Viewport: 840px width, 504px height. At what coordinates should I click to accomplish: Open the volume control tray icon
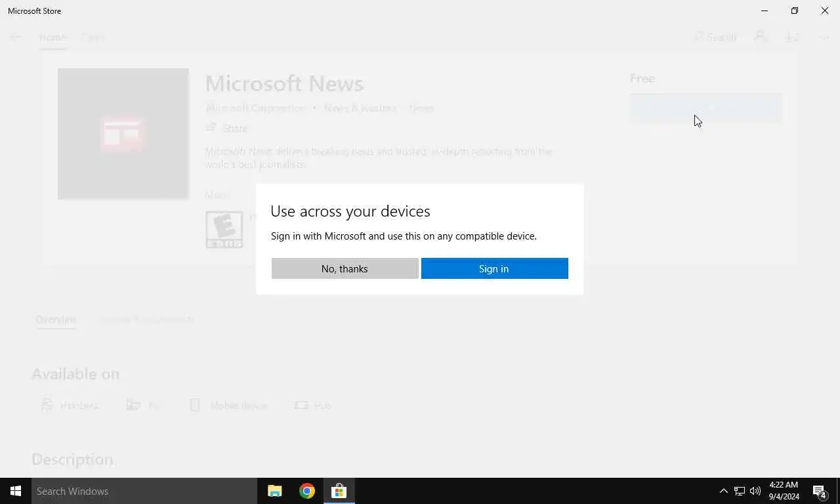click(755, 491)
